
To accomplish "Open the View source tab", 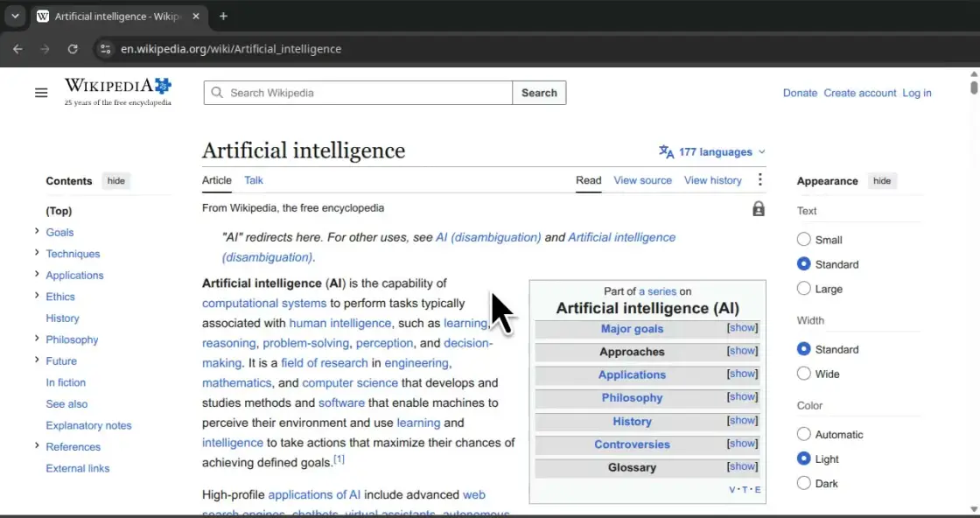I will pyautogui.click(x=642, y=180).
